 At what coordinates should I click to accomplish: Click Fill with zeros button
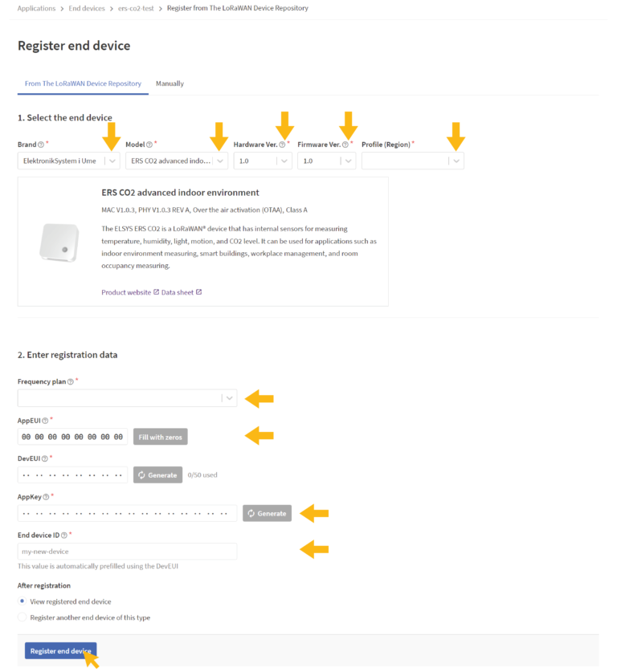pos(161,437)
